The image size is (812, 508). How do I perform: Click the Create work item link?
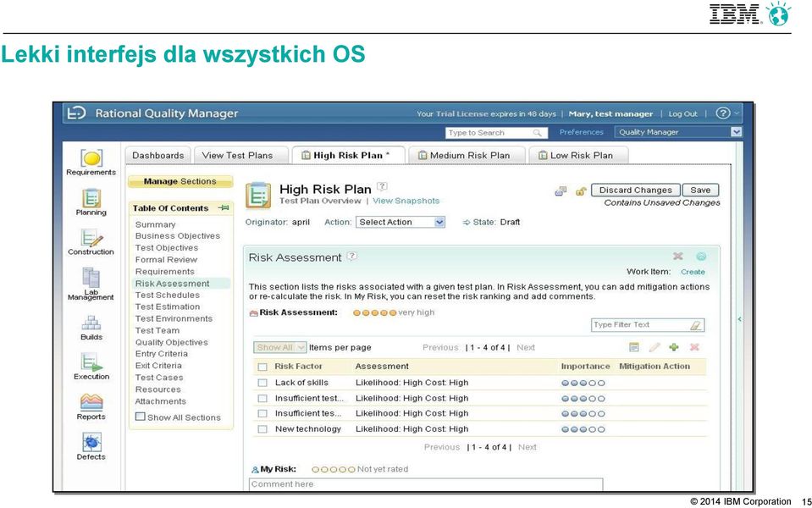[x=693, y=272]
